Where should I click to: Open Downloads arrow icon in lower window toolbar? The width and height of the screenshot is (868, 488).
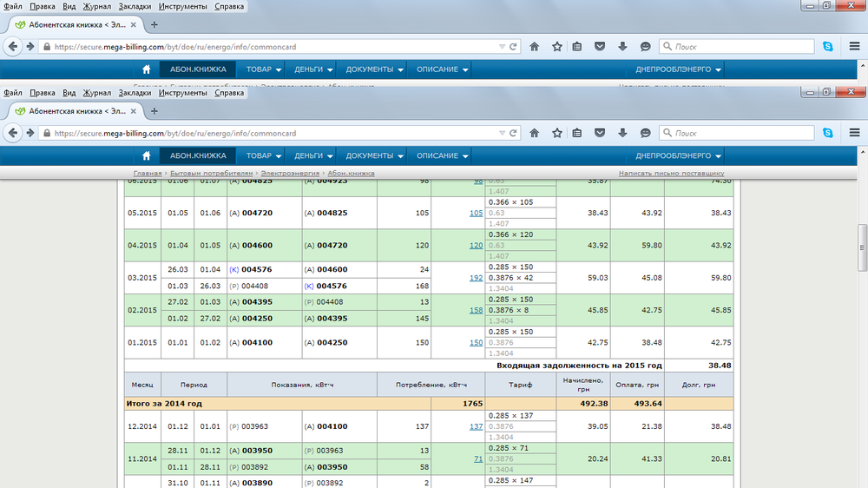tap(622, 133)
